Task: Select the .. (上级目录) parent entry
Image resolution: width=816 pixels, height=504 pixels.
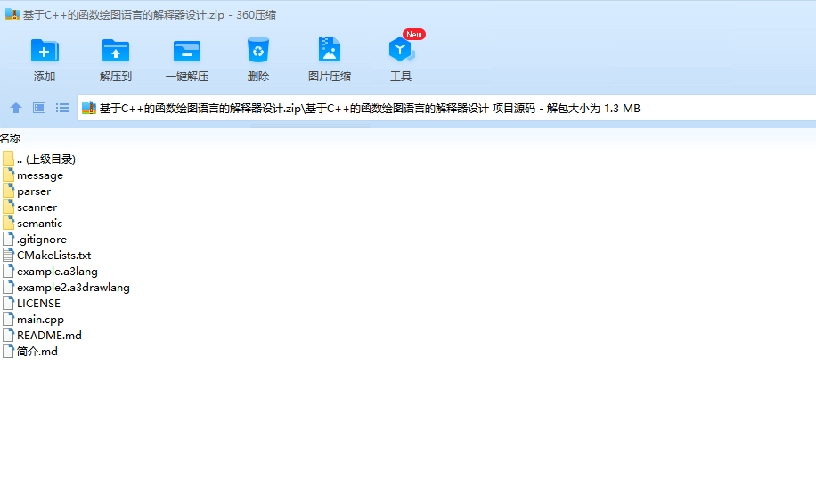Action: tap(39, 159)
